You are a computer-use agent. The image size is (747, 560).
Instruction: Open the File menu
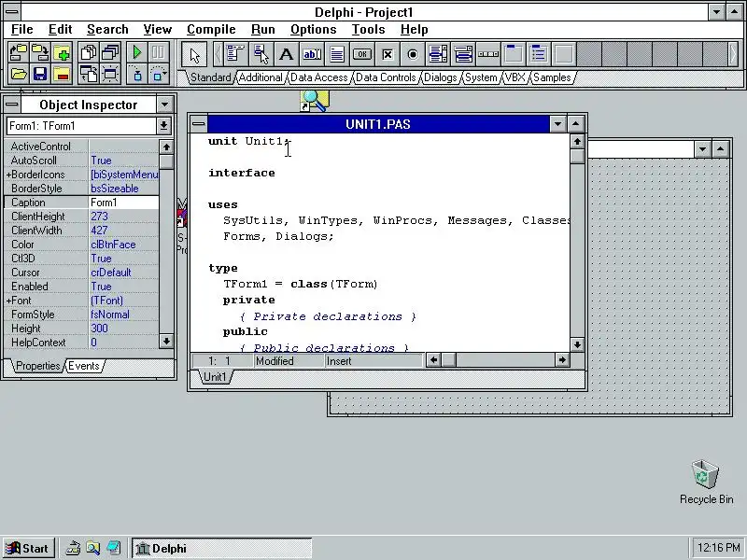(x=21, y=30)
